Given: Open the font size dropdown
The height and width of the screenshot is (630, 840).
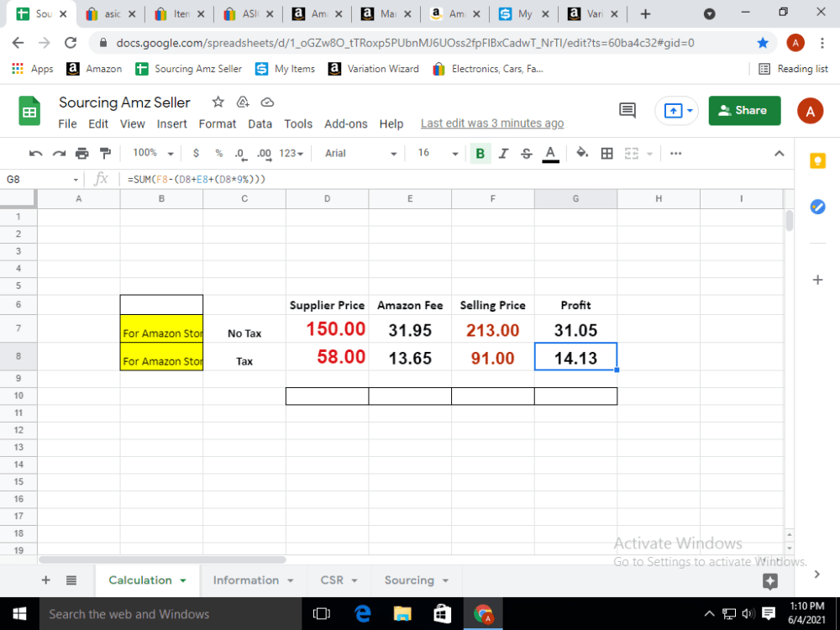Looking at the screenshot, I should pyautogui.click(x=438, y=154).
